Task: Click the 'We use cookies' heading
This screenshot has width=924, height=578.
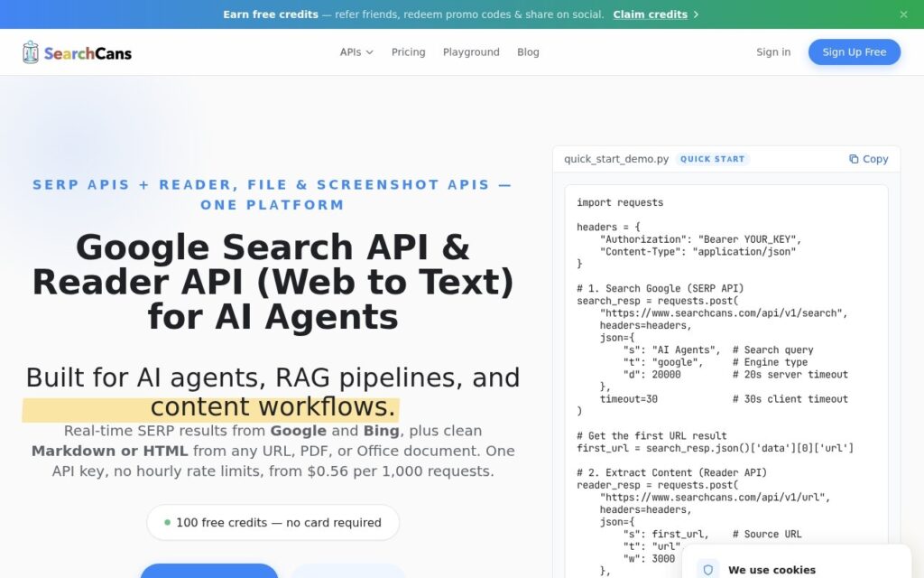Action: pyautogui.click(x=772, y=570)
